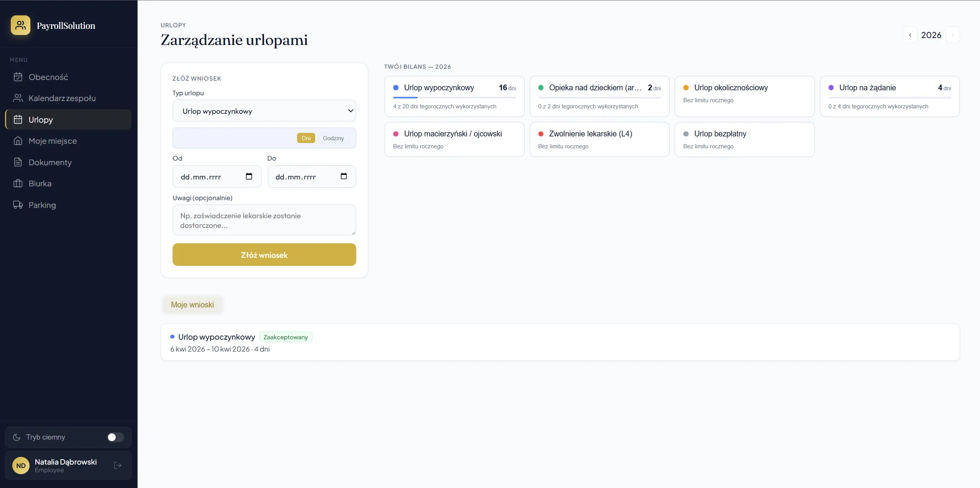Click the Obecność calendar-check icon
The width and height of the screenshot is (980, 488).
[18, 77]
